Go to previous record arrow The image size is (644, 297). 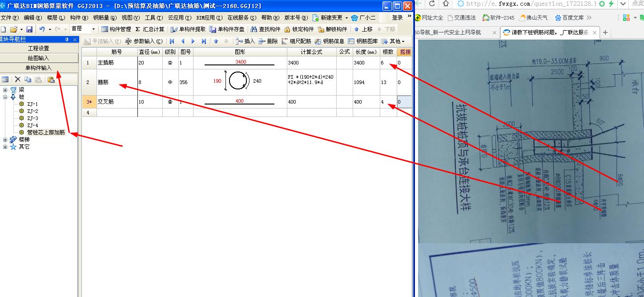pyautogui.click(x=182, y=41)
